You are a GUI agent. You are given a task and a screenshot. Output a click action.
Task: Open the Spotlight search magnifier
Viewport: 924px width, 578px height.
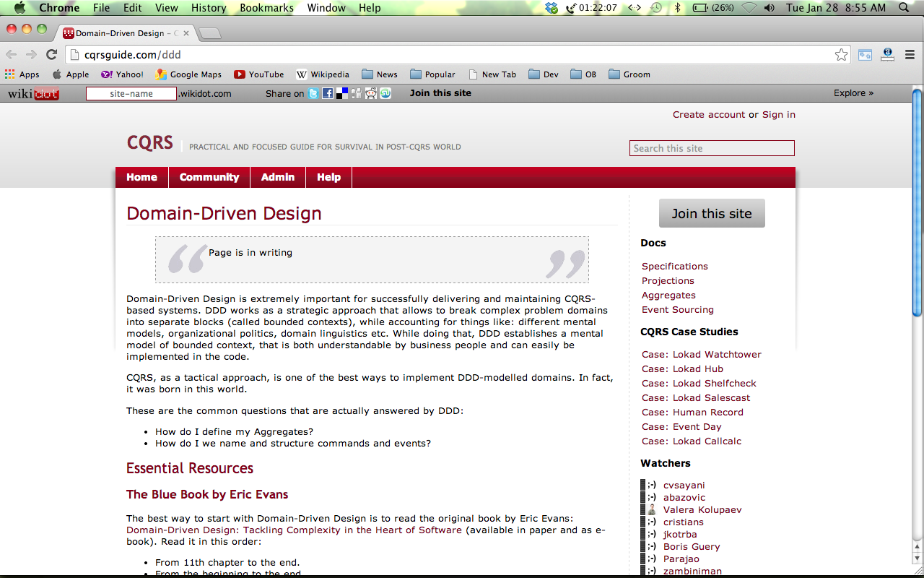(904, 8)
